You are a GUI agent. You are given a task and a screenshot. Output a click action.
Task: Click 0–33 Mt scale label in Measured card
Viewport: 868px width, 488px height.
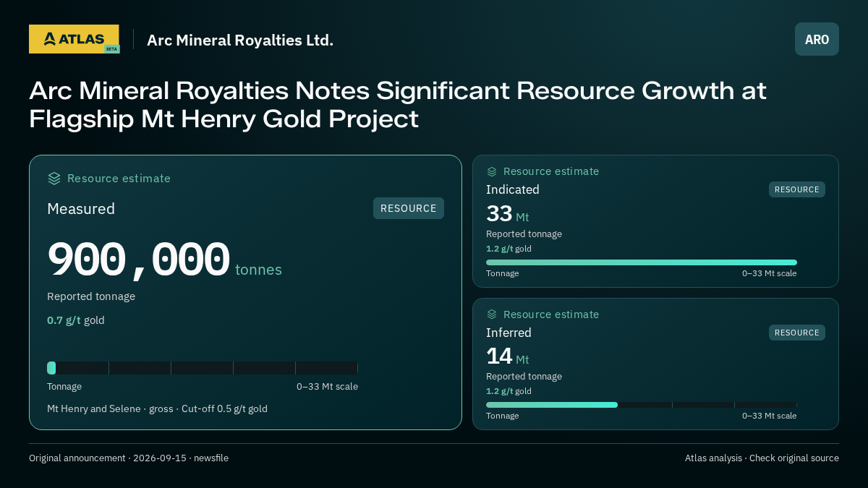pyautogui.click(x=327, y=387)
